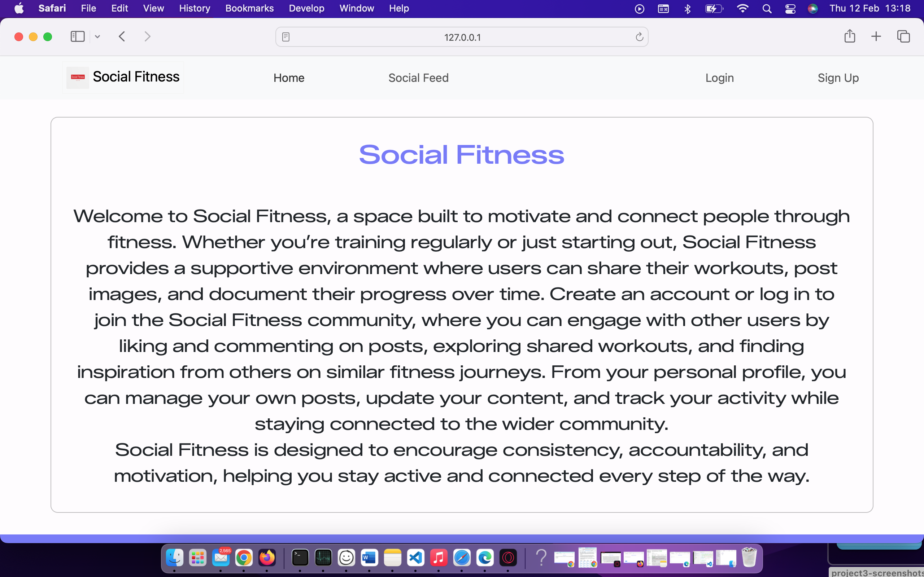Toggle the Safari sidebar
The width and height of the screenshot is (924, 577).
click(77, 36)
